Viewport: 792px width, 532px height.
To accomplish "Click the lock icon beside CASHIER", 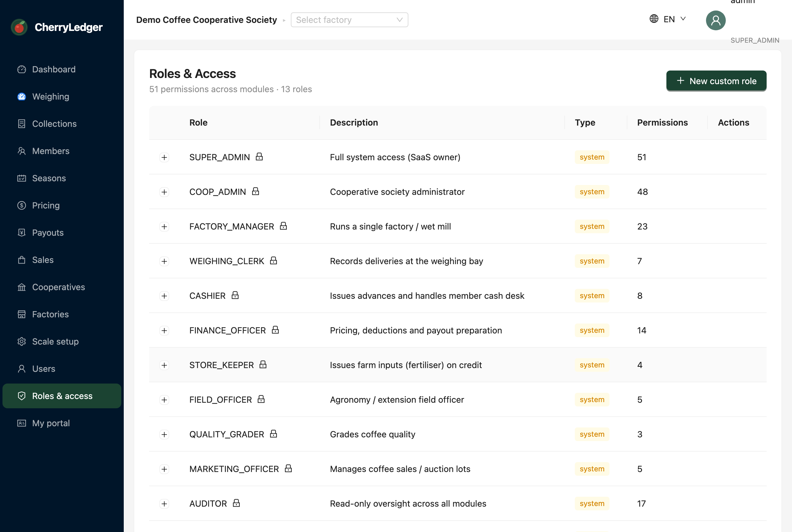I will (x=235, y=295).
